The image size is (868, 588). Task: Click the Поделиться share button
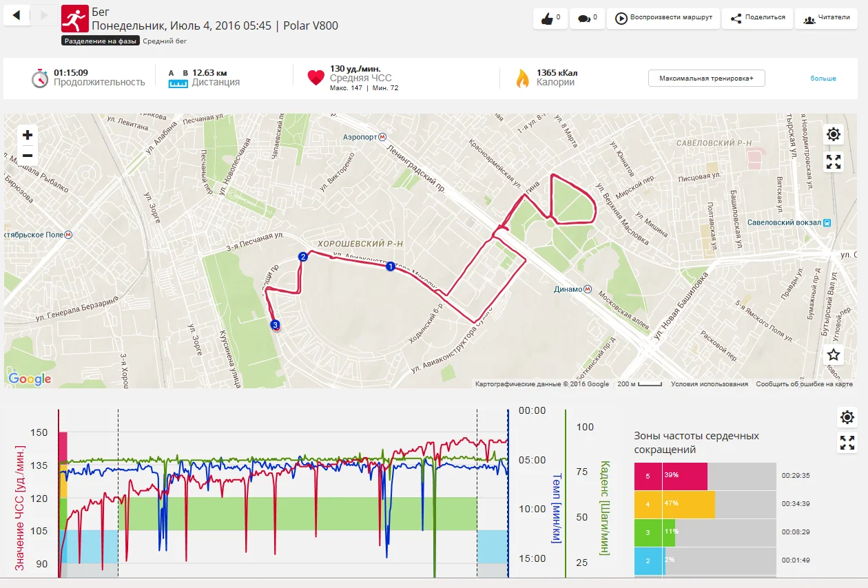click(x=757, y=19)
